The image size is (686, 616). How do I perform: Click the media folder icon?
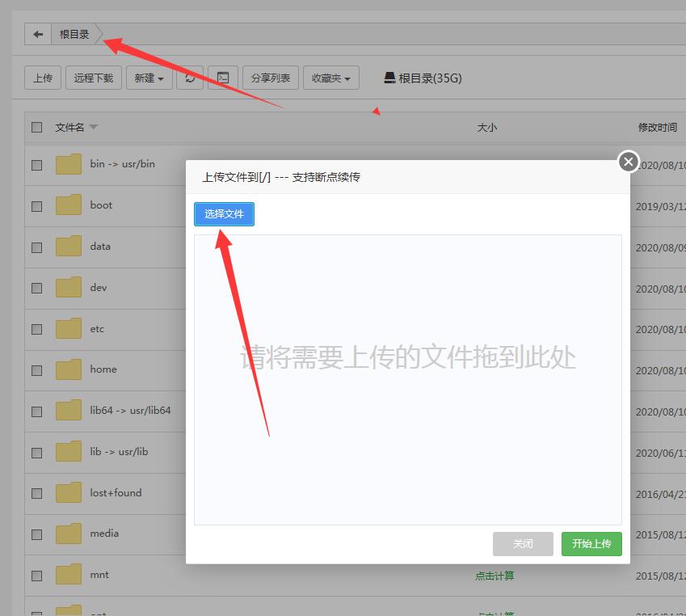[x=69, y=534]
